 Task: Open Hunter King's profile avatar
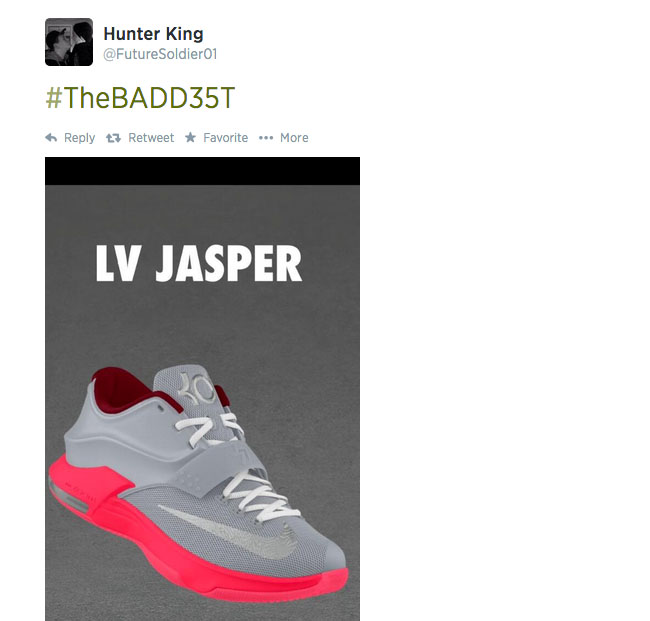[x=69, y=42]
